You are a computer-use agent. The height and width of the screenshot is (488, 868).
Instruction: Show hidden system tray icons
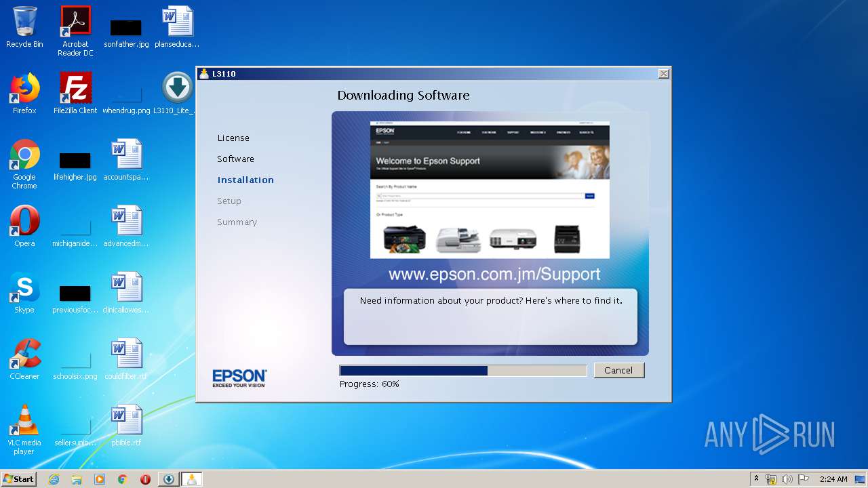point(756,479)
